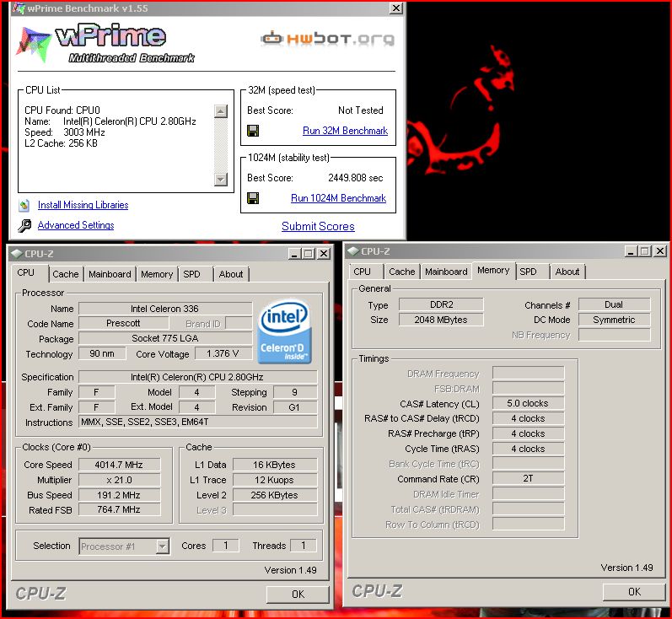Click the Cores count field
Image resolution: width=672 pixels, height=619 pixels.
[x=225, y=546]
